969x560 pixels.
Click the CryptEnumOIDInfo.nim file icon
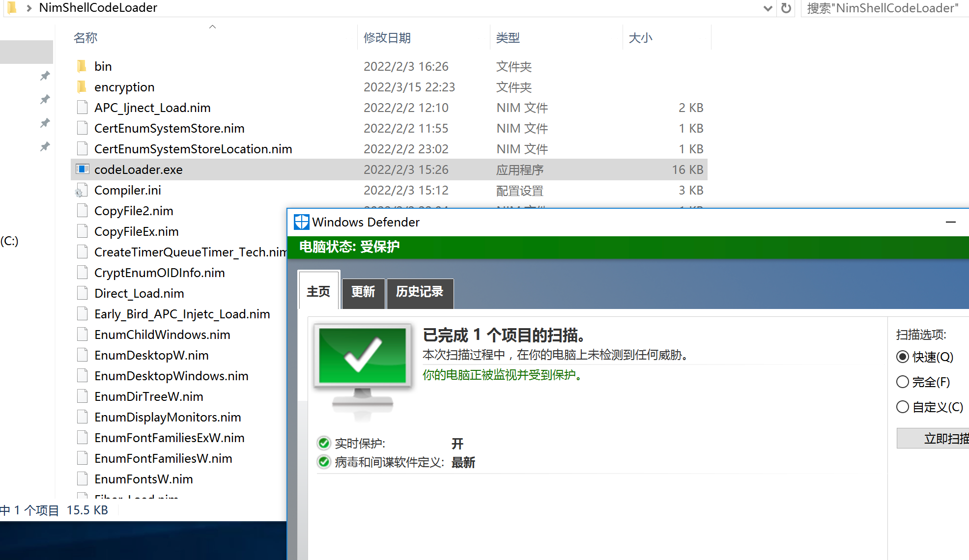(x=82, y=273)
